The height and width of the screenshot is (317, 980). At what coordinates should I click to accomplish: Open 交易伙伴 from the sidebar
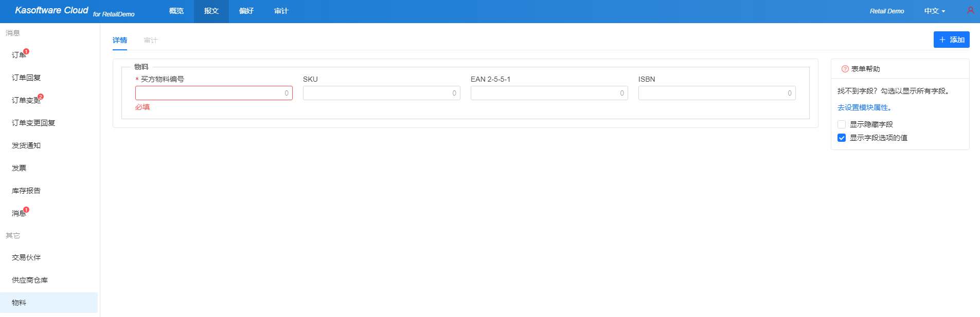tap(26, 257)
